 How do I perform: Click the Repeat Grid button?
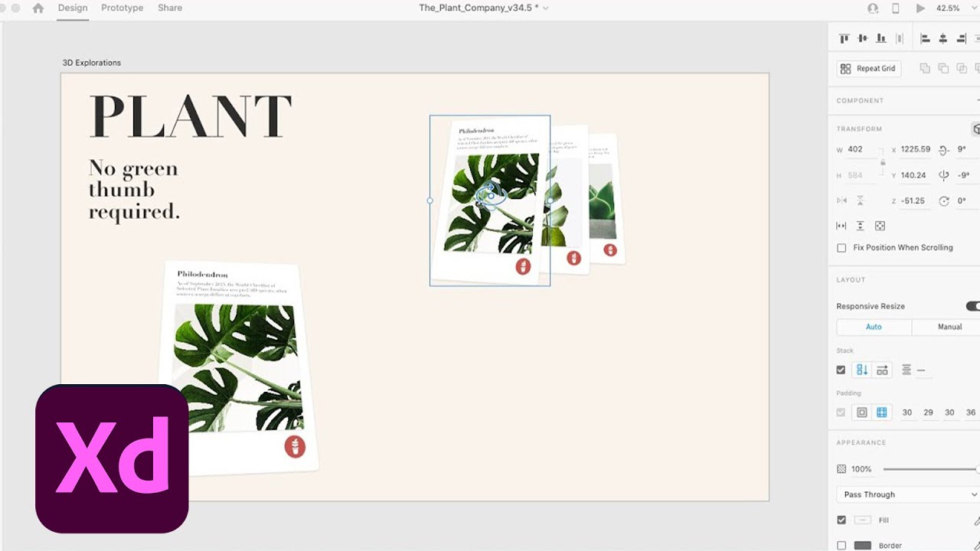868,68
